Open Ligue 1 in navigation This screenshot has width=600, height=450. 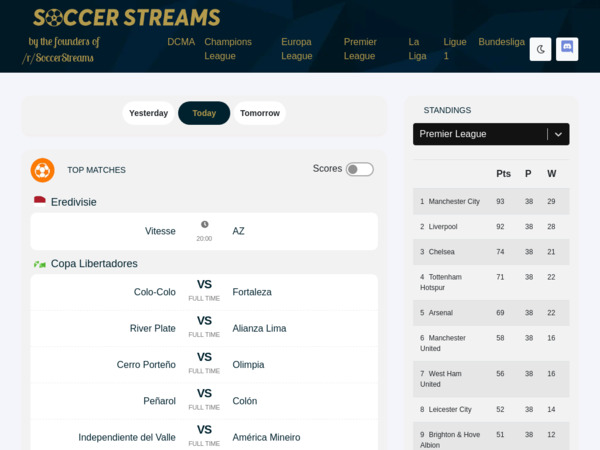pos(455,49)
